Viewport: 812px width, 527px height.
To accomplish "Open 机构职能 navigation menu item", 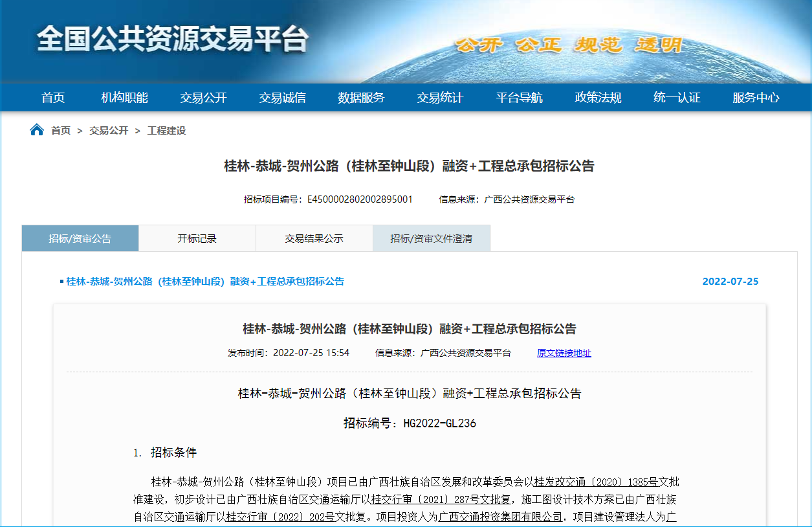I will point(125,98).
